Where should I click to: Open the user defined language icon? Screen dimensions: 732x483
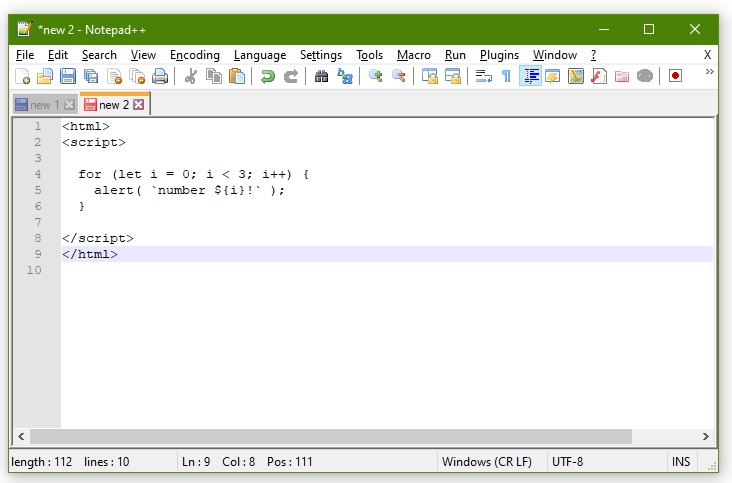tap(553, 76)
